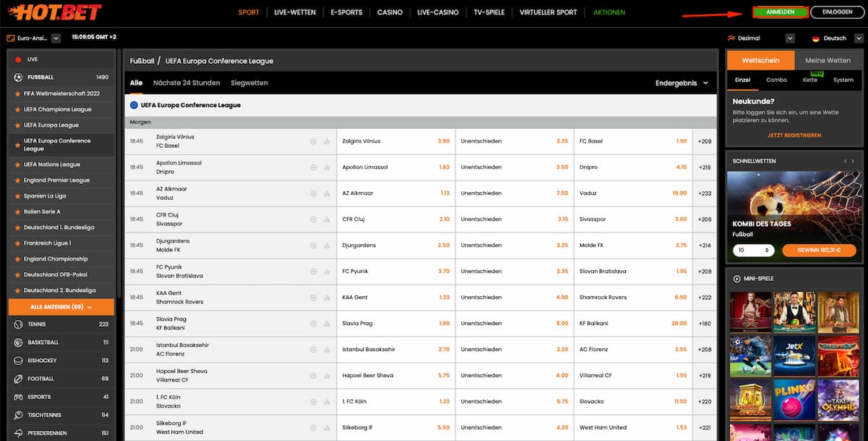Open the CASINO menu item
Image resolution: width=868 pixels, height=441 pixels.
(390, 12)
